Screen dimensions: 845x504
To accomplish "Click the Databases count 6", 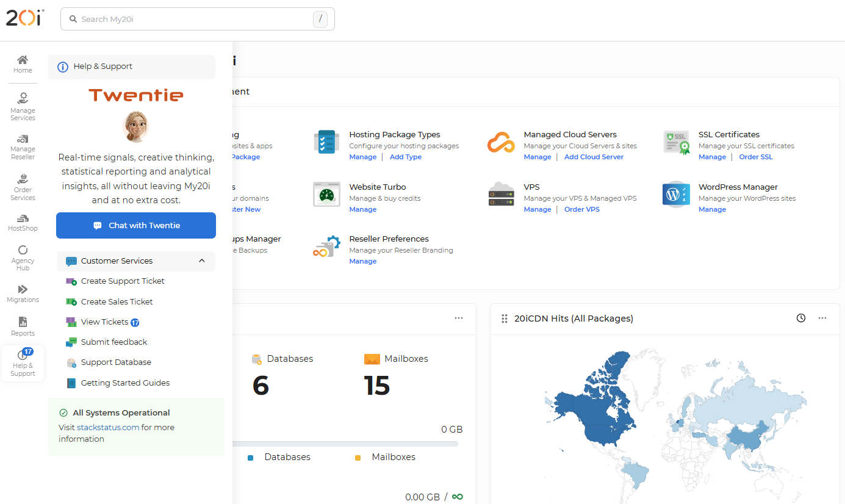I will point(261,386).
